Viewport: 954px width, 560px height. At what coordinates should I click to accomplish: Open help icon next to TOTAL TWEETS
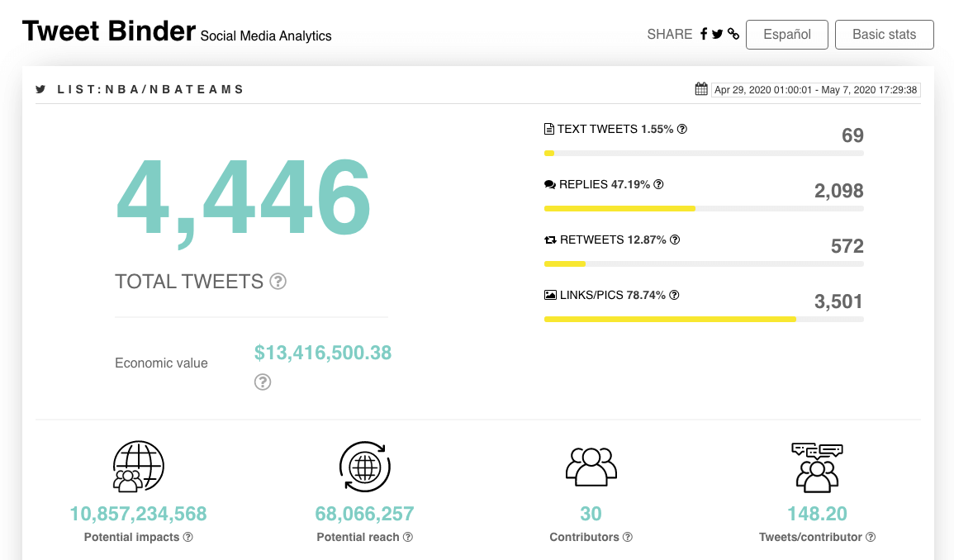[x=278, y=281]
